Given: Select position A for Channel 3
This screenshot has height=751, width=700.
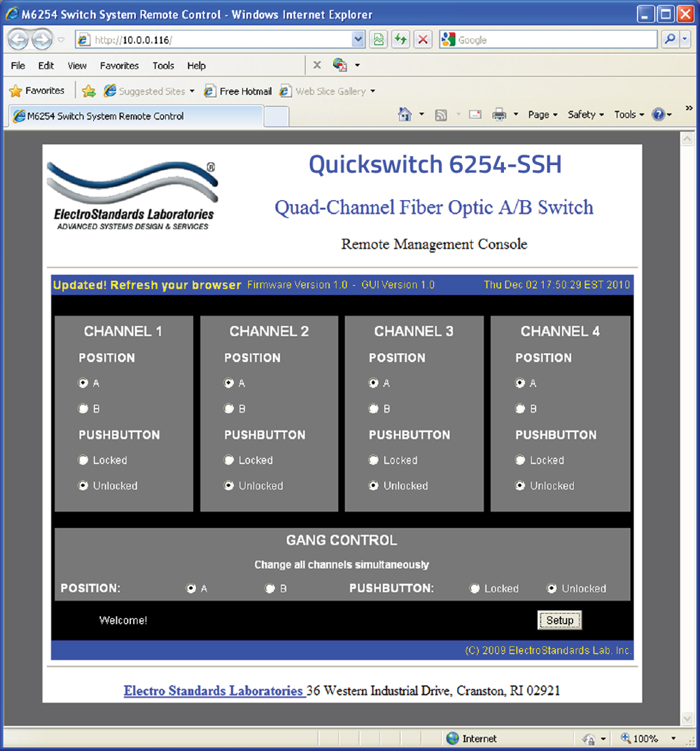Looking at the screenshot, I should pos(374,383).
